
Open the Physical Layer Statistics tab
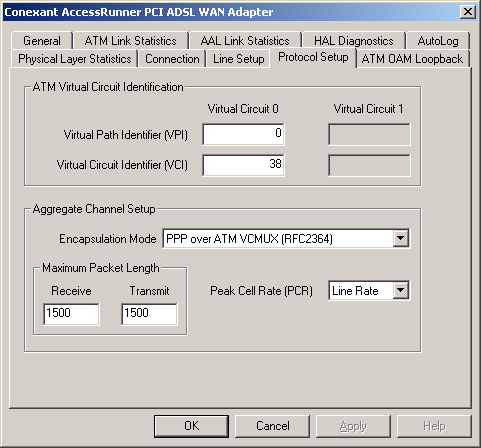tap(74, 59)
